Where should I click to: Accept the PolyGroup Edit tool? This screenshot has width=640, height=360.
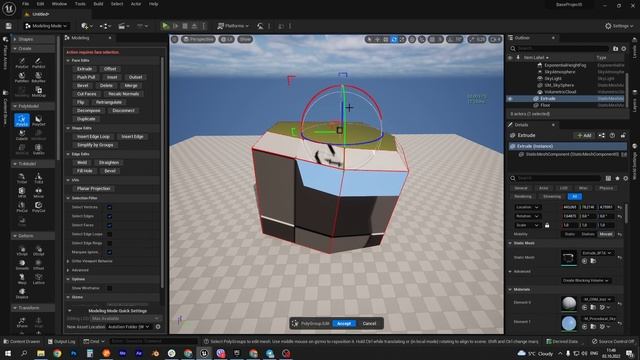click(x=344, y=324)
